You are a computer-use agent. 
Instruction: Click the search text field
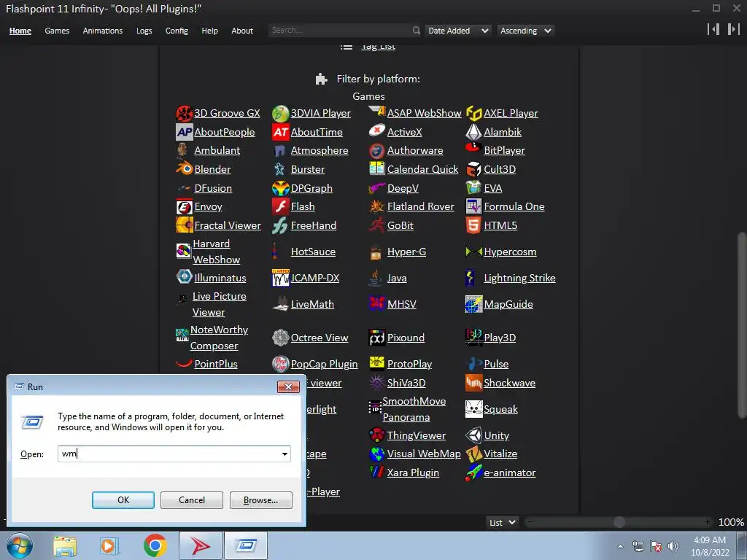[x=340, y=31]
